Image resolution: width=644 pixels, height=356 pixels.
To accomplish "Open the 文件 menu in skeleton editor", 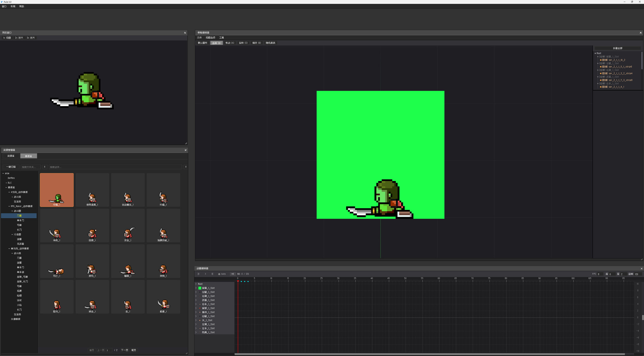I will [200, 38].
